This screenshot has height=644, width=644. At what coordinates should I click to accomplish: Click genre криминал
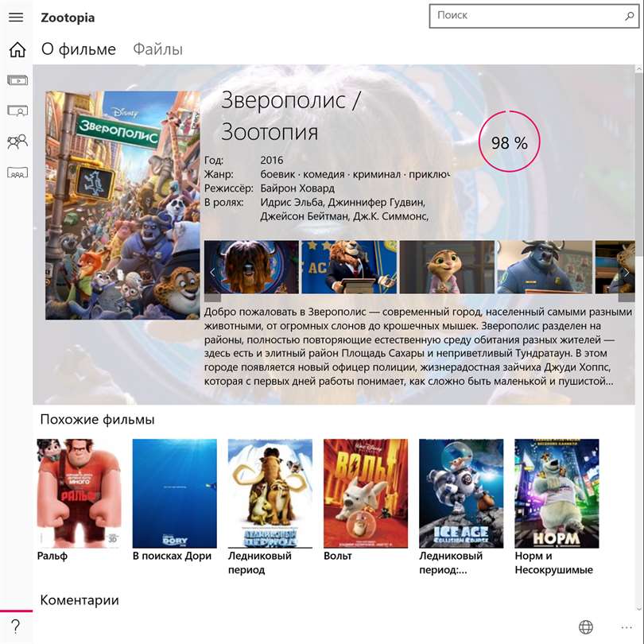coord(377,174)
